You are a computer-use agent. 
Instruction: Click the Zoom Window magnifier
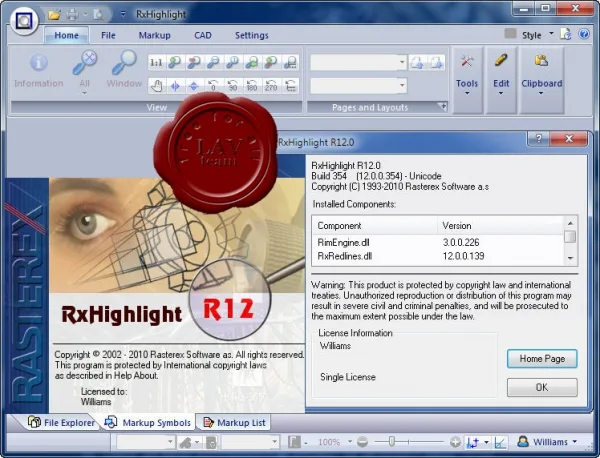click(124, 69)
